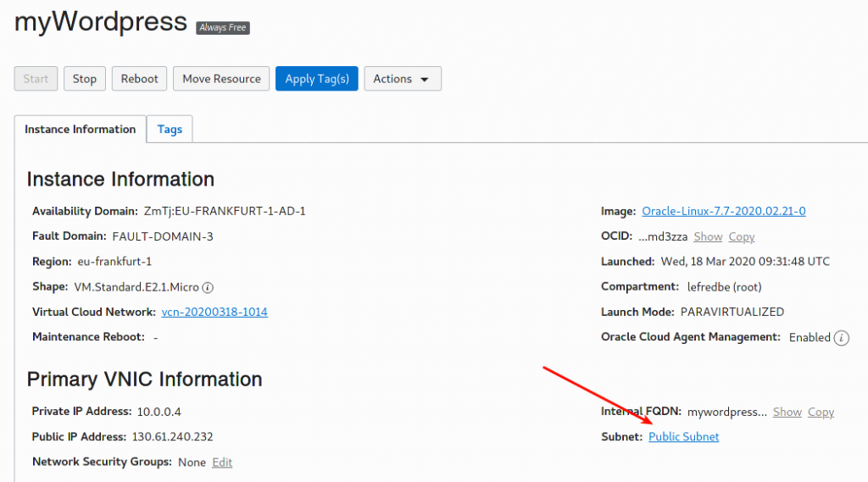Screen dimensions: 868x482
Task: Select the Instance Information tab
Action: tap(81, 129)
